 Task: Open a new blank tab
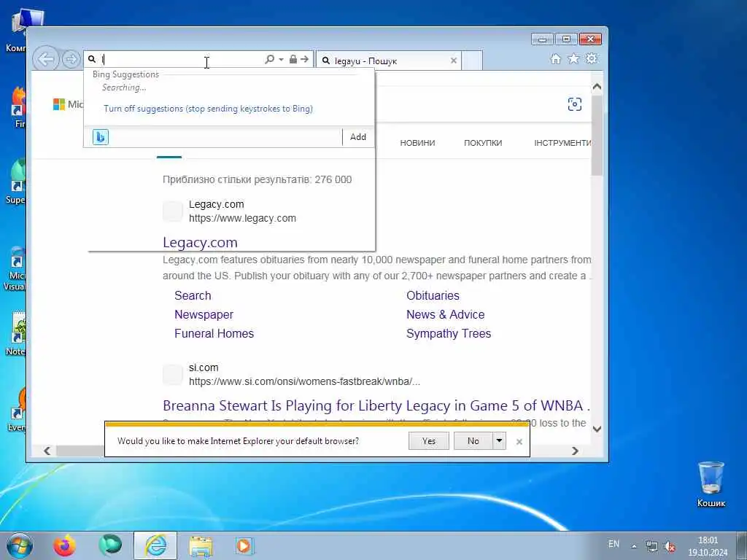click(472, 61)
